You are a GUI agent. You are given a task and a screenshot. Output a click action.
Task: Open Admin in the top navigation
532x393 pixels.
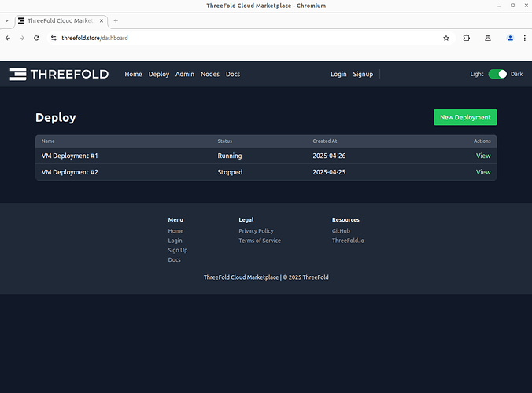click(185, 74)
